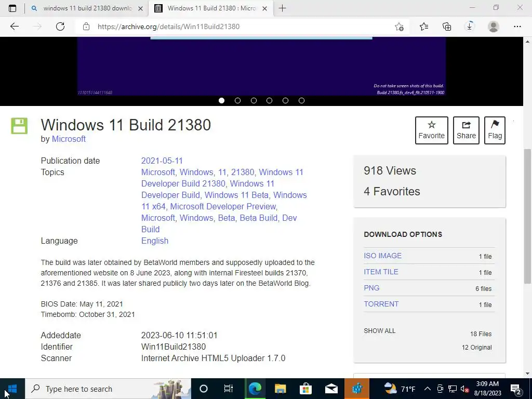Open the 'Windows 11 Beta' topic link

(x=236, y=195)
